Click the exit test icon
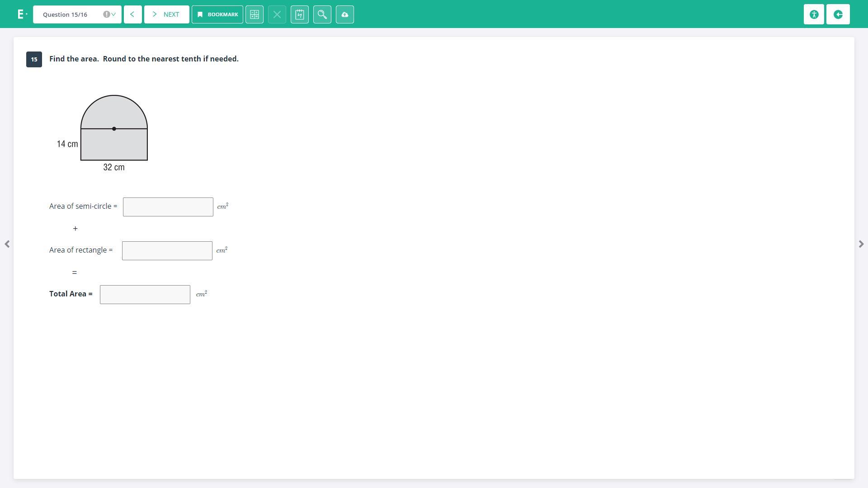 [x=838, y=14]
